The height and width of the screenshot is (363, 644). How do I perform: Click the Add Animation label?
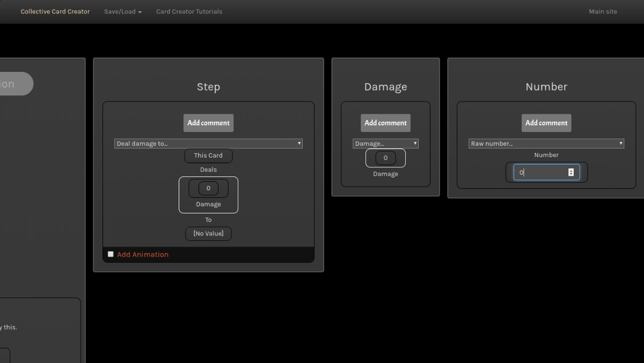coord(143,255)
